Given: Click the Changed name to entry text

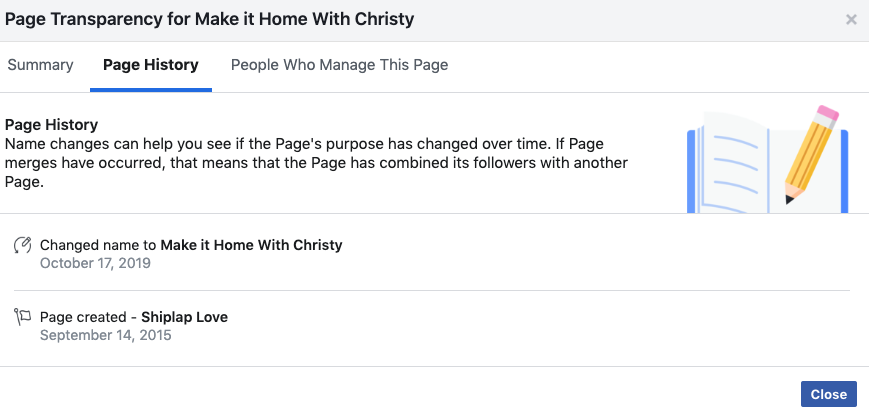Looking at the screenshot, I should coord(191,245).
